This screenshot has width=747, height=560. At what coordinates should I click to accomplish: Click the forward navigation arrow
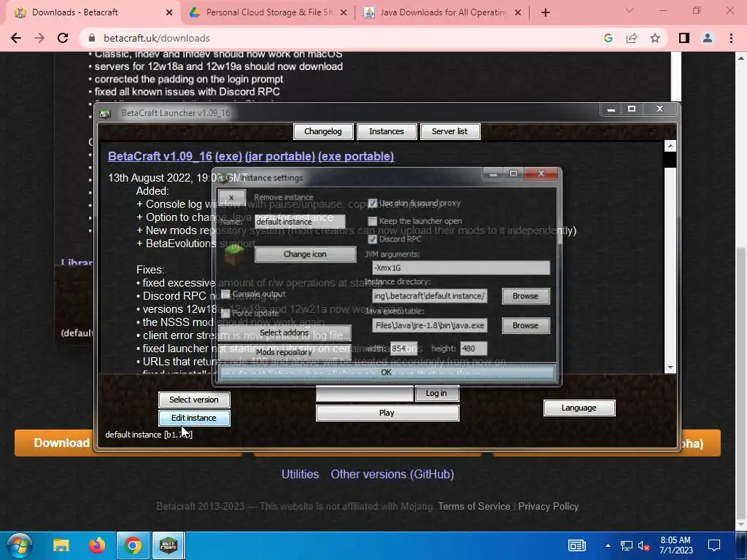39,38
